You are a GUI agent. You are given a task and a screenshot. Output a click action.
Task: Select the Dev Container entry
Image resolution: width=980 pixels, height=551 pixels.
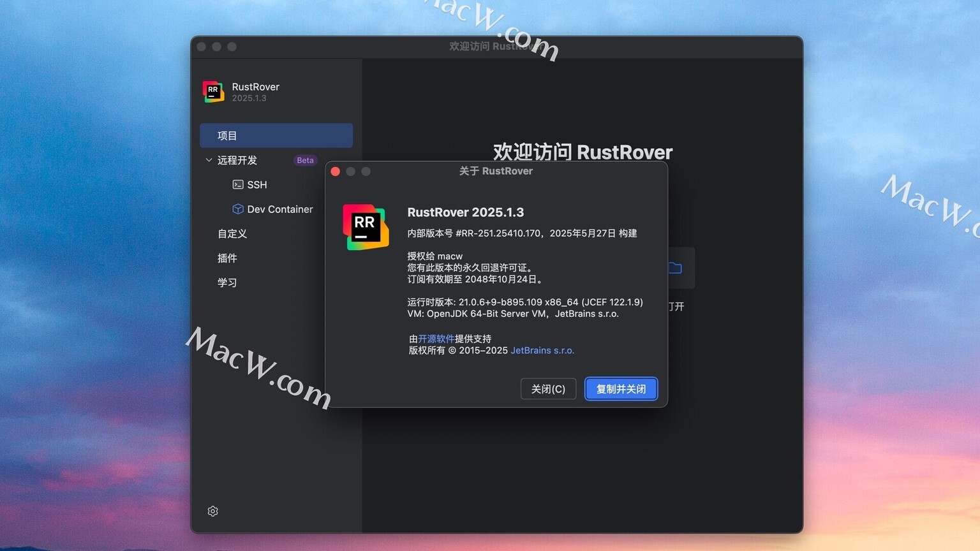click(280, 209)
